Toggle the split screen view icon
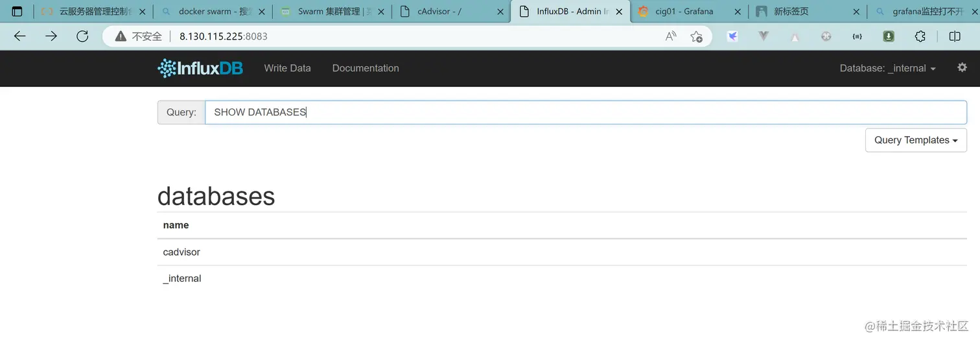The image size is (980, 344). point(955,36)
